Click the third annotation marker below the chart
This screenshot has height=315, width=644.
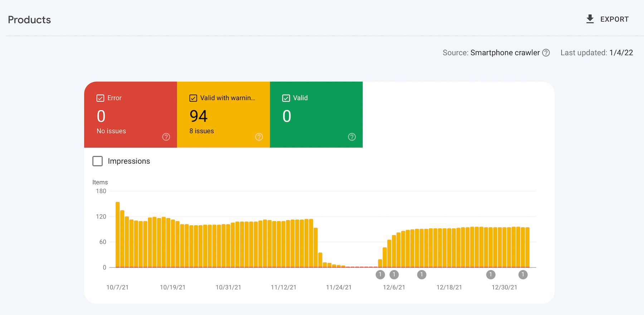click(422, 275)
